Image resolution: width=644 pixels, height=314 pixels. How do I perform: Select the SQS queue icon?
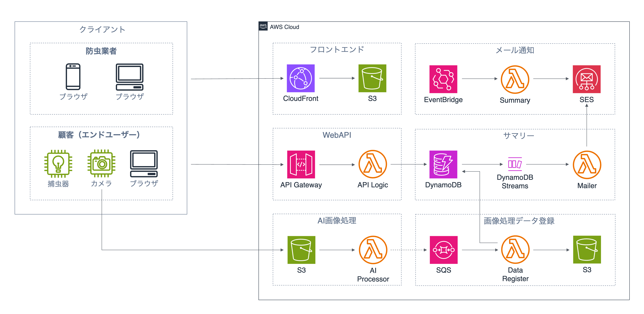tap(444, 250)
